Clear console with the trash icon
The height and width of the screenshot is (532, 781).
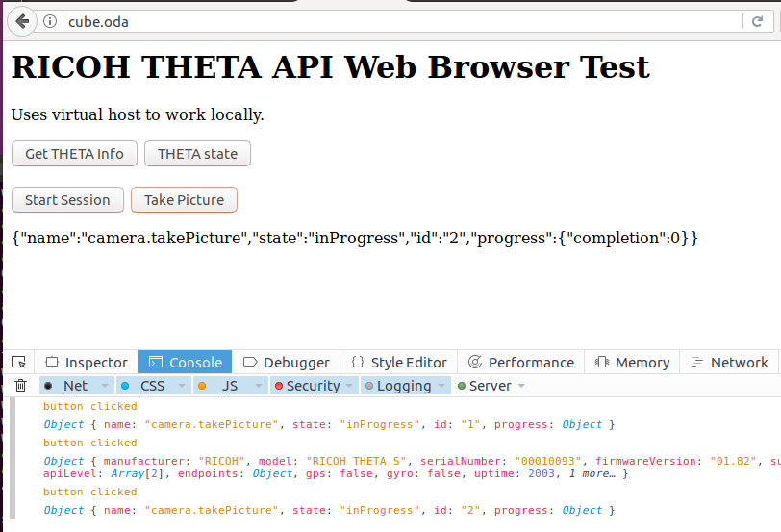point(21,386)
